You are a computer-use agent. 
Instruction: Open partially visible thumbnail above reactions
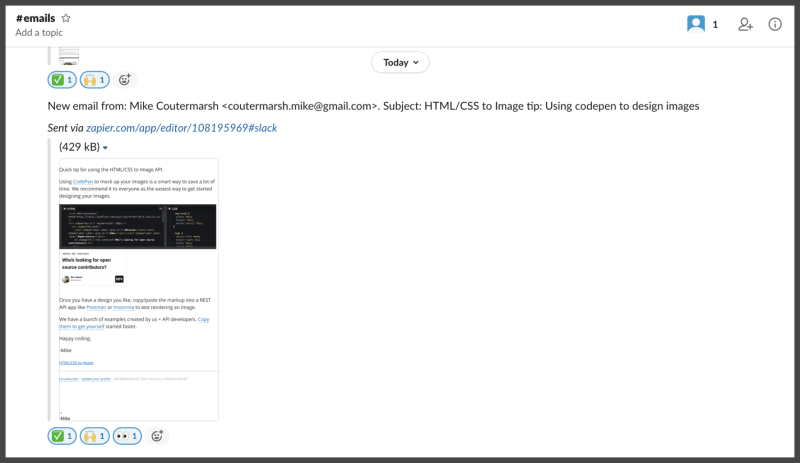(69, 56)
